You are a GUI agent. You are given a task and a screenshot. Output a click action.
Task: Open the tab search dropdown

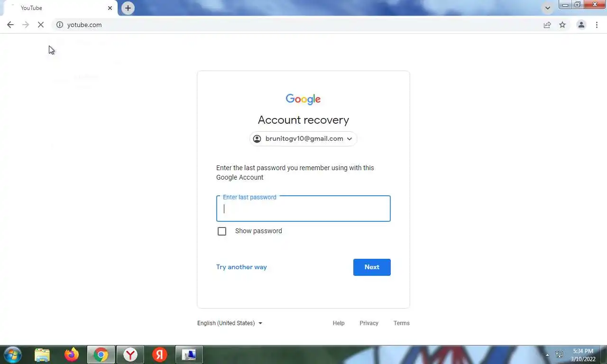[x=548, y=8]
